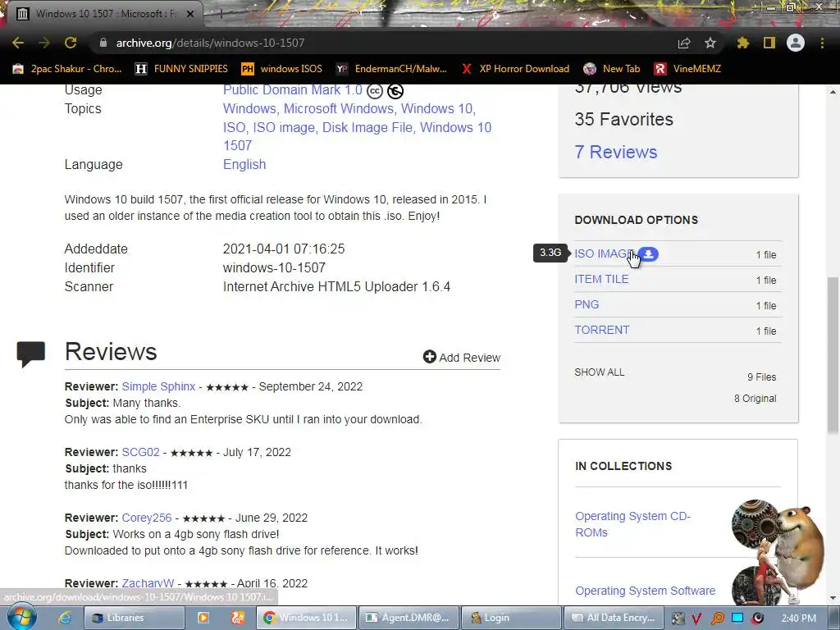
Task: Open the media player taskbar icon
Action: (x=203, y=618)
